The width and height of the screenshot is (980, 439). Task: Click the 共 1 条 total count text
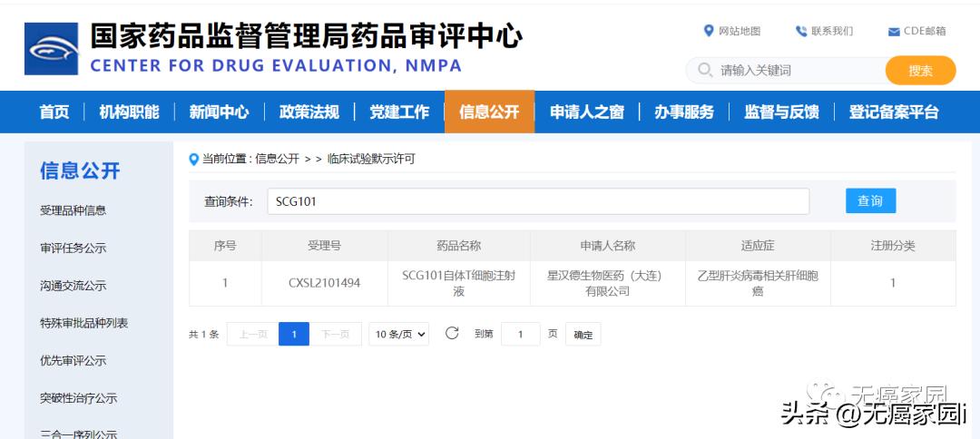coord(204,334)
